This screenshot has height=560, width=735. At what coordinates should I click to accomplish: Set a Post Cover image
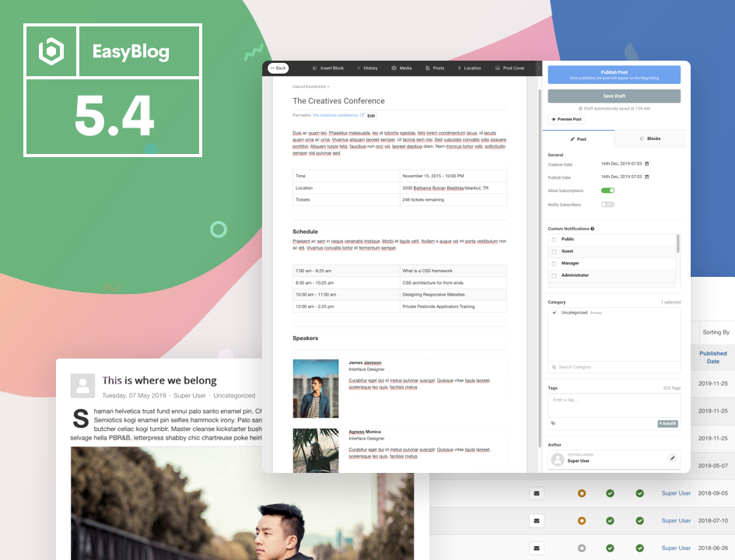[510, 68]
